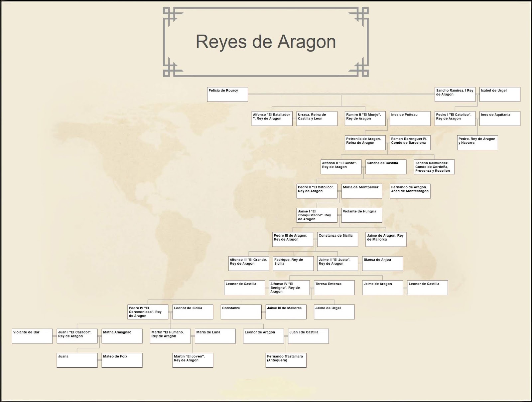This screenshot has height=402, width=532.
Task: Select the Urraca Reina de Castilla node
Action: click(316, 118)
